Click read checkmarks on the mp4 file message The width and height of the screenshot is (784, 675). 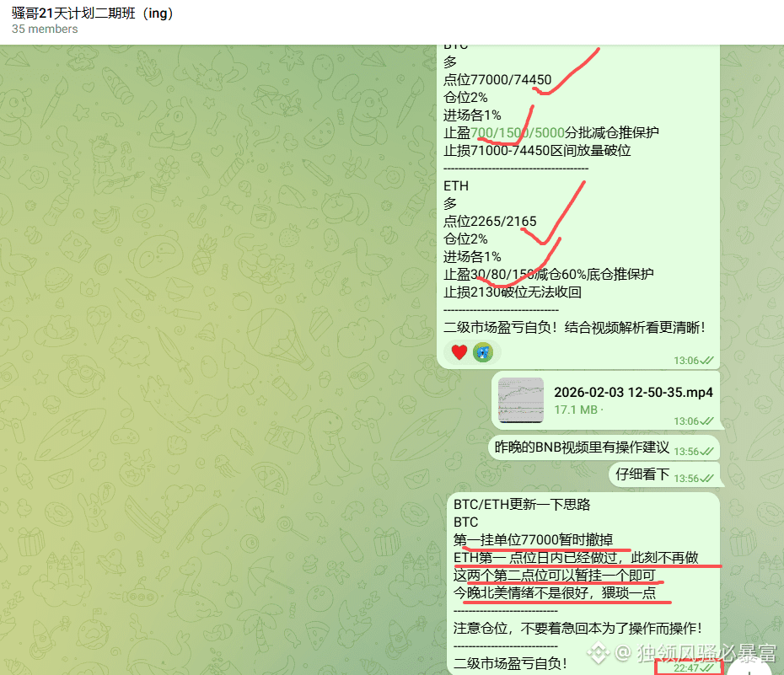pos(707,421)
